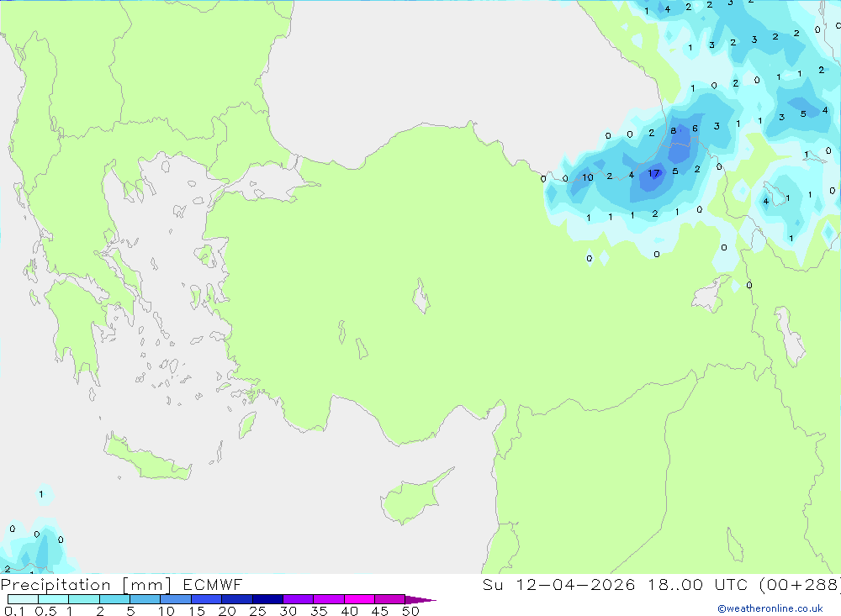Click the date '12-04-2026' in the caption

click(576, 585)
